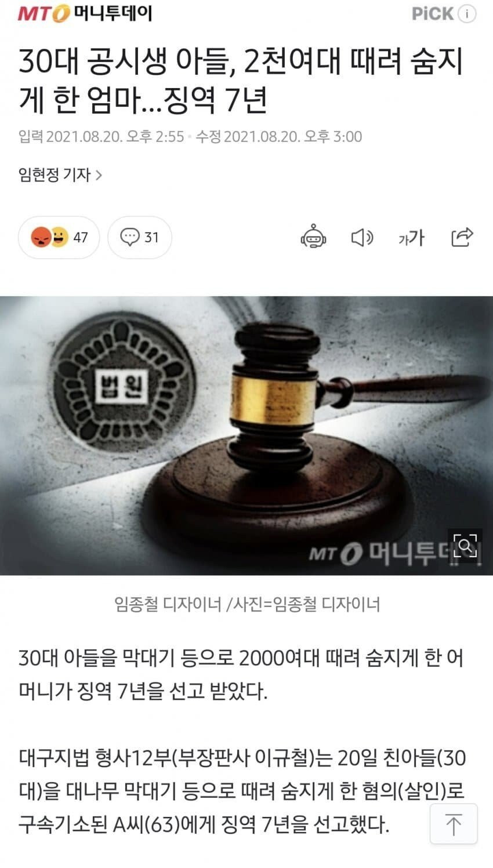Image resolution: width=493 pixels, height=868 pixels.
Task: Open the MT 머니투데이 logo
Action: [x=84, y=13]
